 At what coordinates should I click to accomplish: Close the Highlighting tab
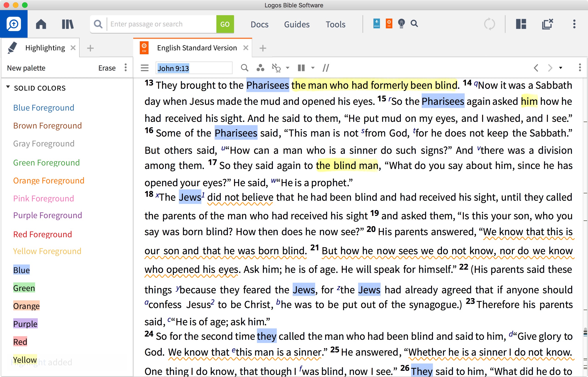click(x=73, y=48)
